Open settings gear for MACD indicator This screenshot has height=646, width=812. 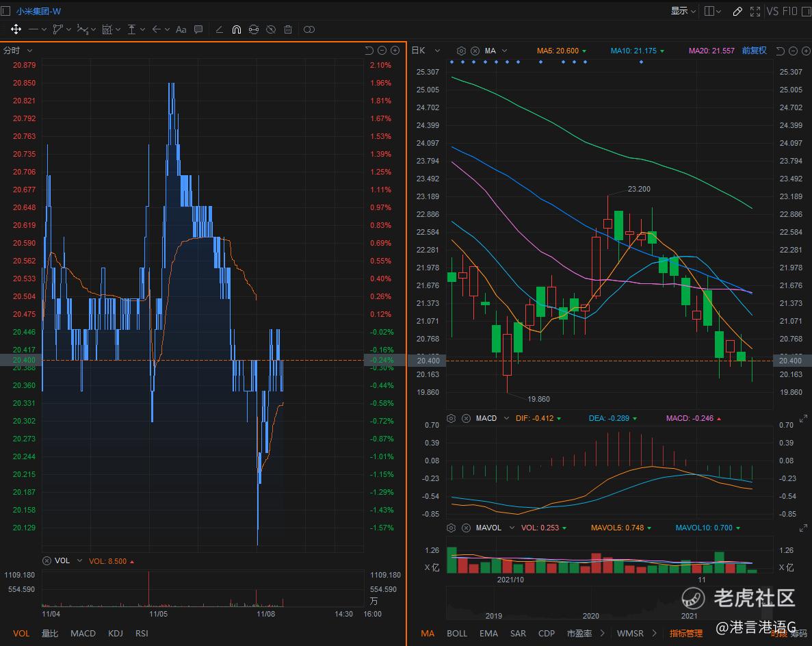[451, 418]
